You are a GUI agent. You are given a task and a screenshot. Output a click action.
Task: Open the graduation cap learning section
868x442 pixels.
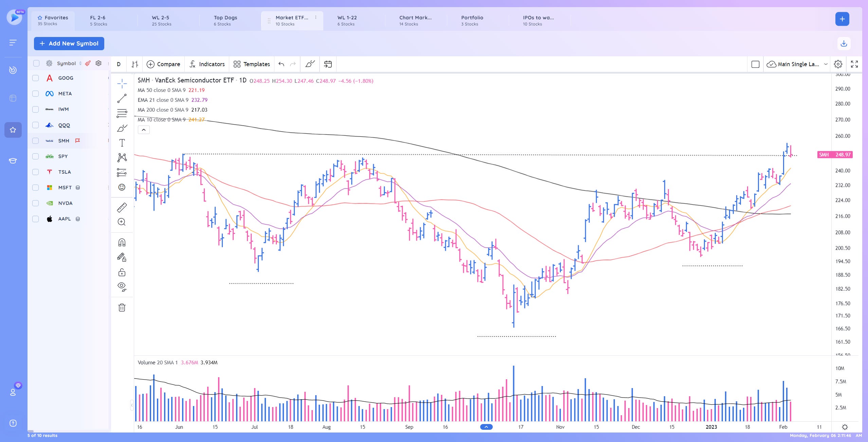tap(13, 161)
